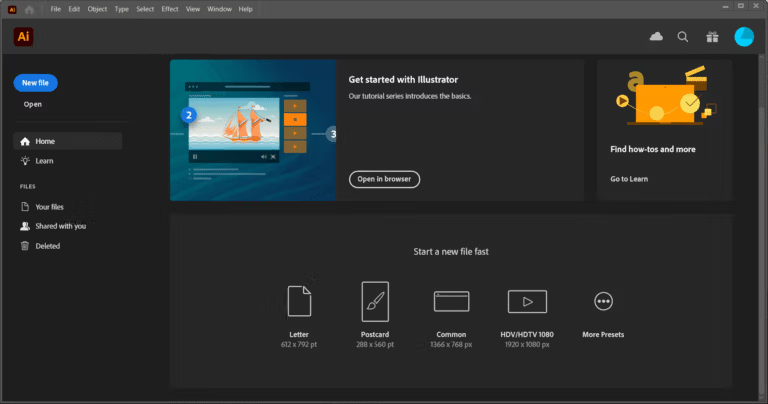Image resolution: width=768 pixels, height=404 pixels.
Task: Click the Open in browser button
Action: click(x=384, y=179)
